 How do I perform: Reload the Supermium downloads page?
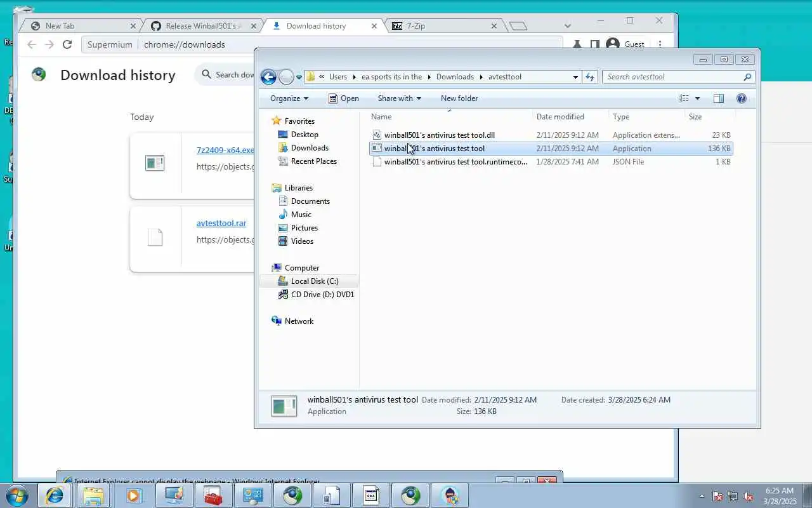tap(67, 44)
